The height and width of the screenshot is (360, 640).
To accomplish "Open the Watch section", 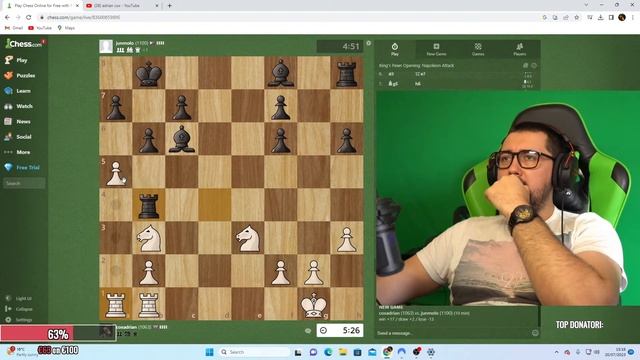I will pyautogui.click(x=18, y=106).
